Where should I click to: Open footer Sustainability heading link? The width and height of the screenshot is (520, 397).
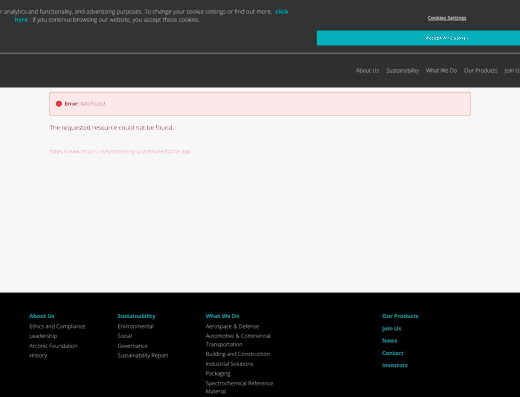click(136, 316)
